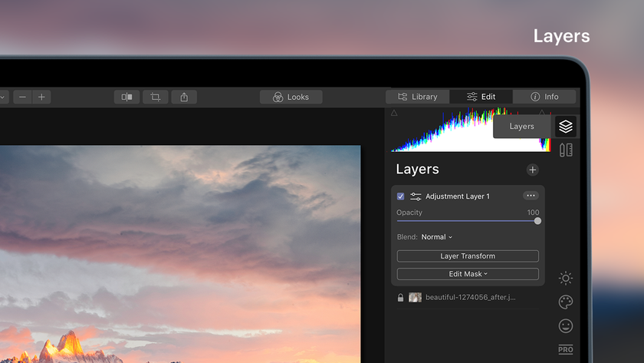The width and height of the screenshot is (644, 363).
Task: Toggle histogram shadow clipping triangle
Action: (394, 113)
